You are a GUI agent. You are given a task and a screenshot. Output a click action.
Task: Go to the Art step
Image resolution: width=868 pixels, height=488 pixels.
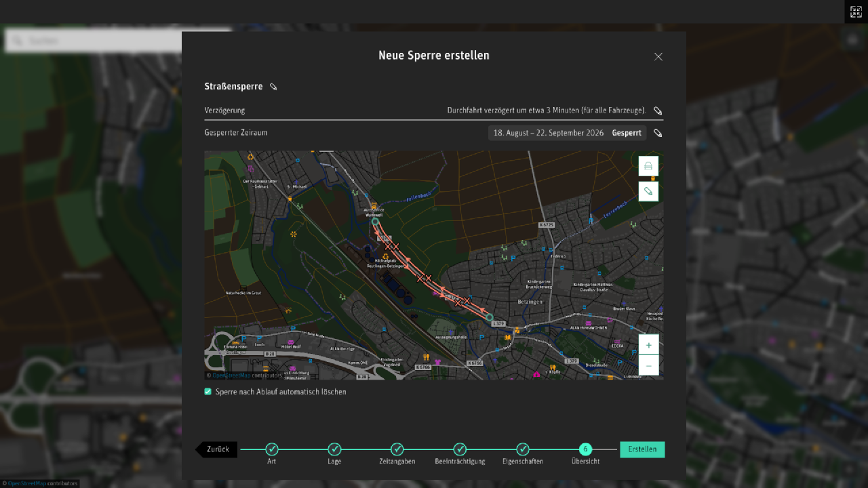pos(272,449)
